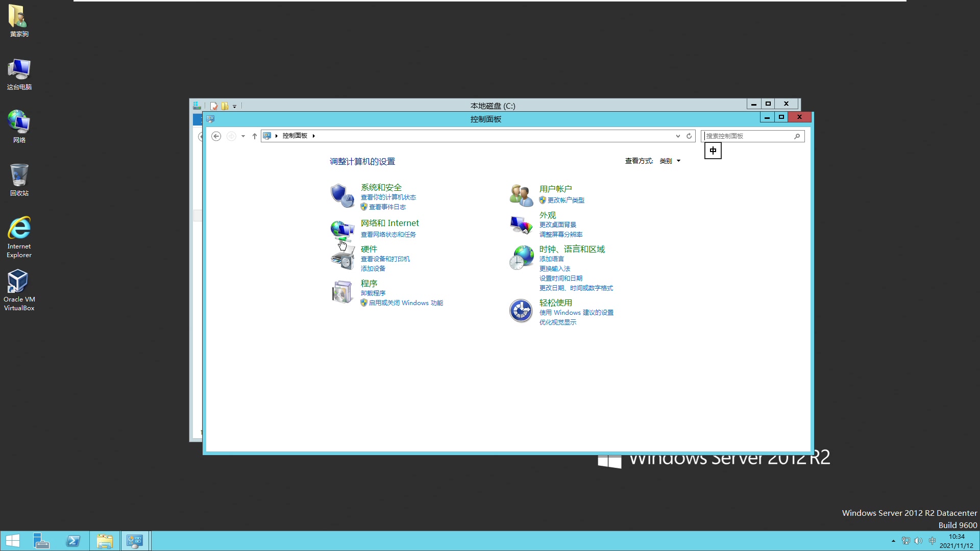Toggle the 中 input method tray indicator

pyautogui.click(x=932, y=541)
